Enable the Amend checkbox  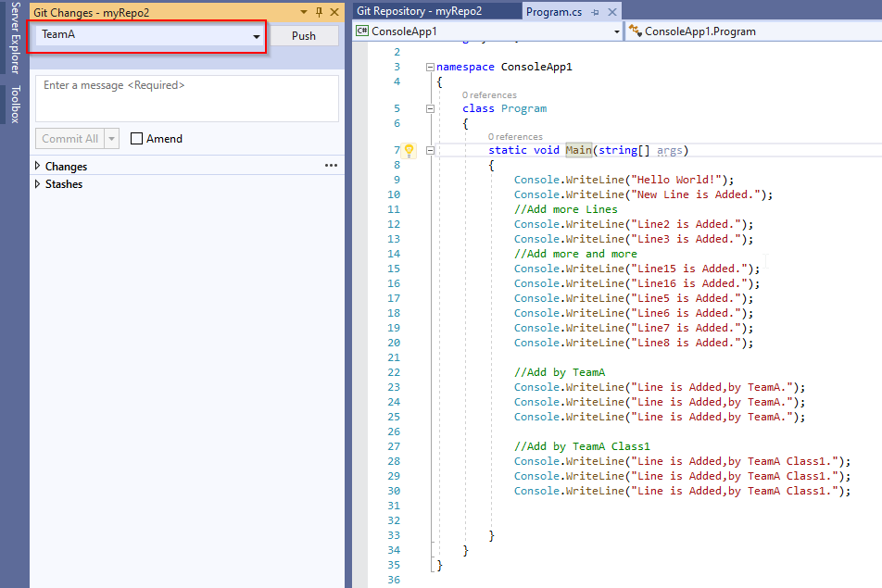pos(137,138)
